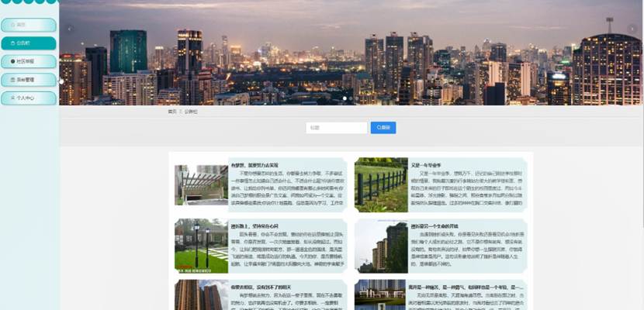Select the first carousel indicator dot

pyautogui.click(x=345, y=98)
